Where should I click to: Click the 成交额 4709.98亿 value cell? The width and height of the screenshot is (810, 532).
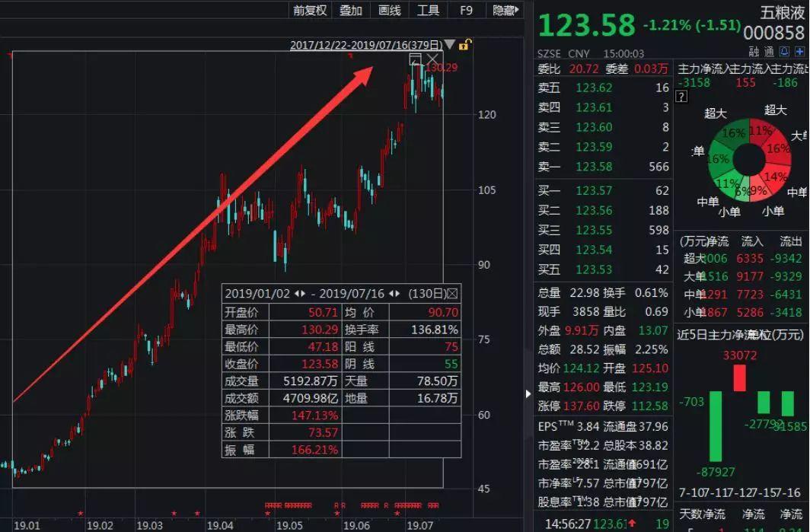pyautogui.click(x=305, y=398)
